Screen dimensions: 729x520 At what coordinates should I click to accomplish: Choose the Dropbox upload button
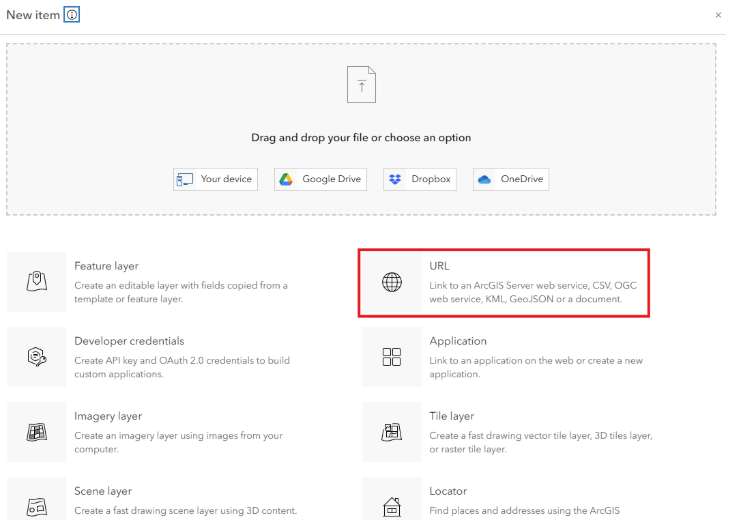click(419, 179)
